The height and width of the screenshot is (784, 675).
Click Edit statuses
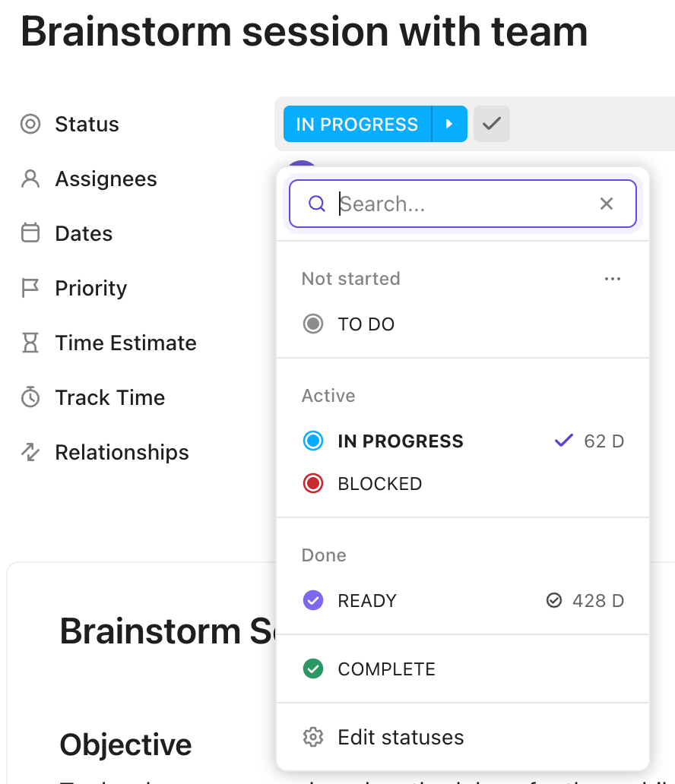(x=401, y=737)
